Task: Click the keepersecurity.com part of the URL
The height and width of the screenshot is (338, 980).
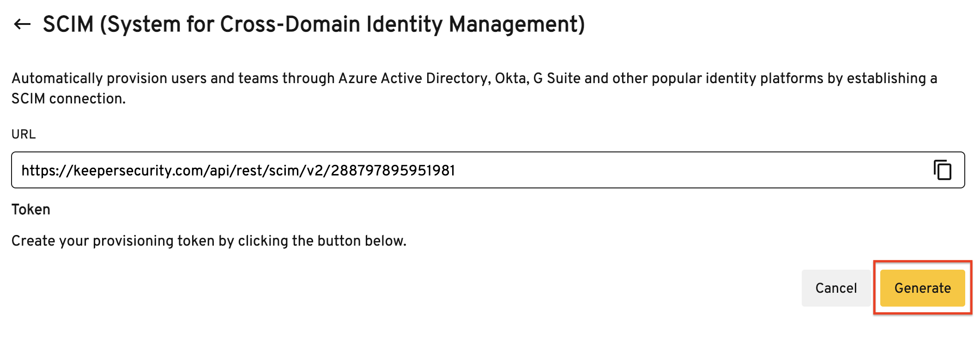Action: pos(139,171)
